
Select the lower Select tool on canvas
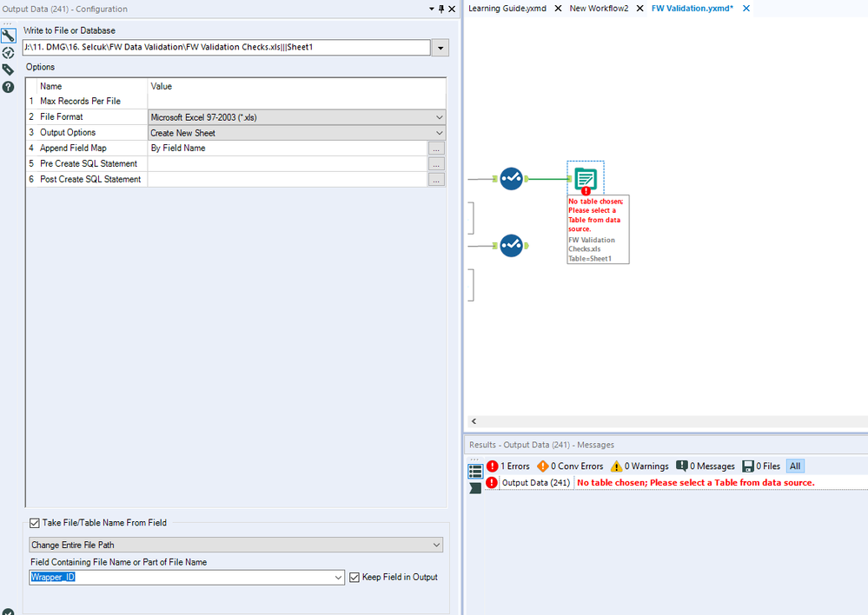(511, 245)
